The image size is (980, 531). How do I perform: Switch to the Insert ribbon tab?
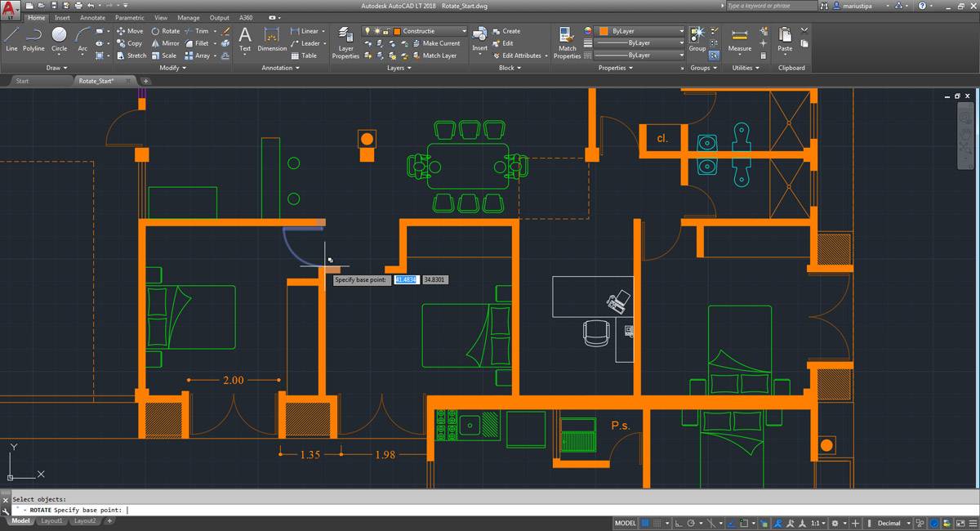pos(62,17)
